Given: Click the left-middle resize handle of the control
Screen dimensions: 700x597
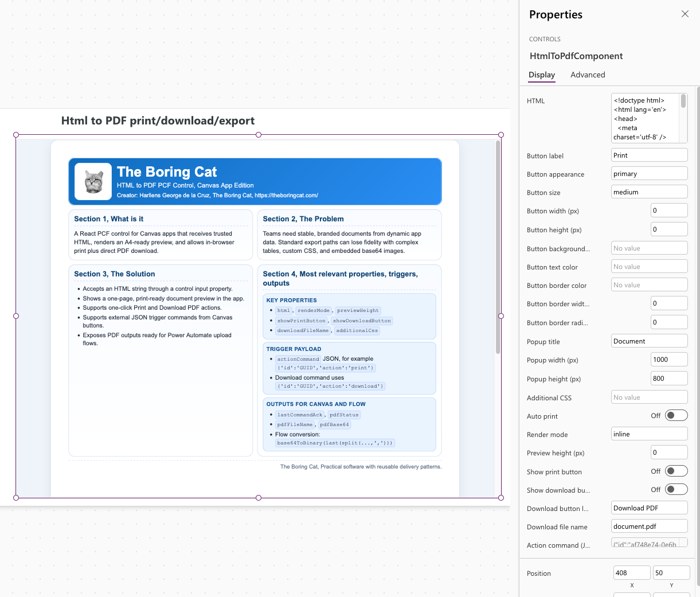Looking at the screenshot, I should tap(16, 316).
